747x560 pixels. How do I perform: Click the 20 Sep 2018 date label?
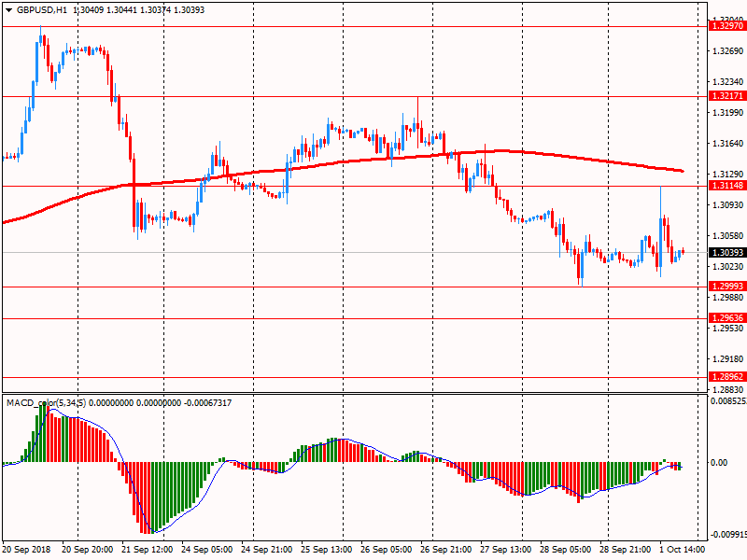click(x=28, y=551)
